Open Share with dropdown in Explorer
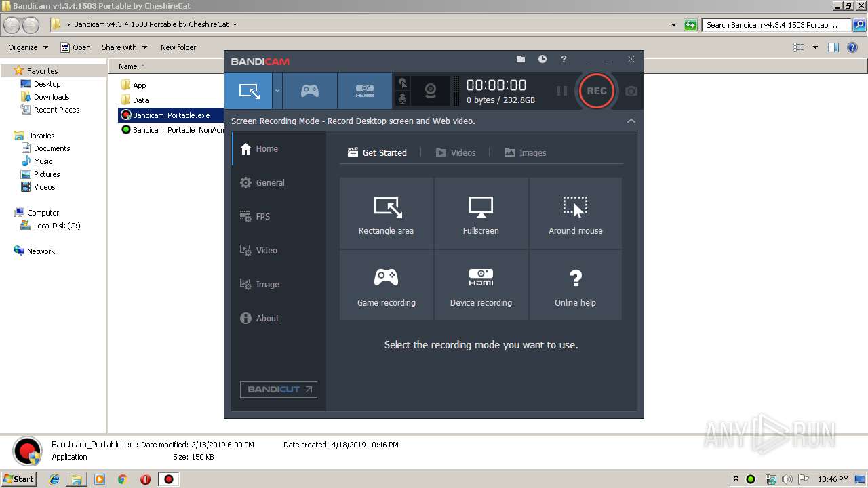 click(x=124, y=47)
